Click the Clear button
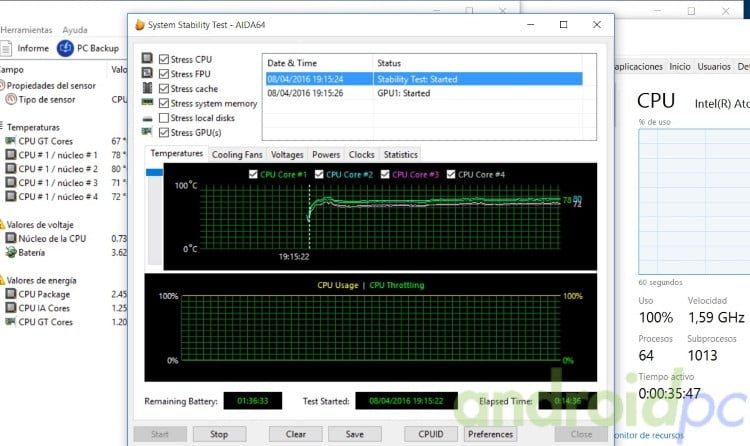 (296, 434)
